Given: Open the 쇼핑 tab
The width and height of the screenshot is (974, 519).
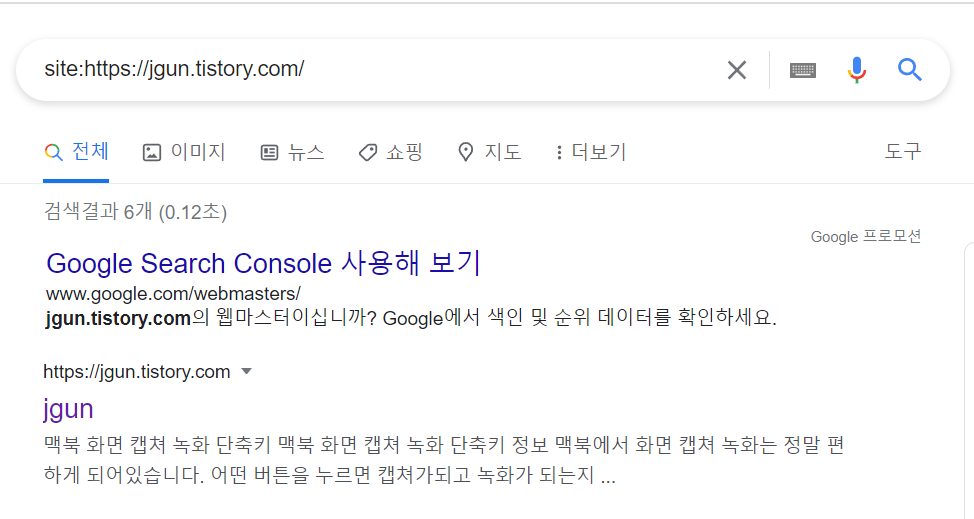Looking at the screenshot, I should [x=391, y=152].
